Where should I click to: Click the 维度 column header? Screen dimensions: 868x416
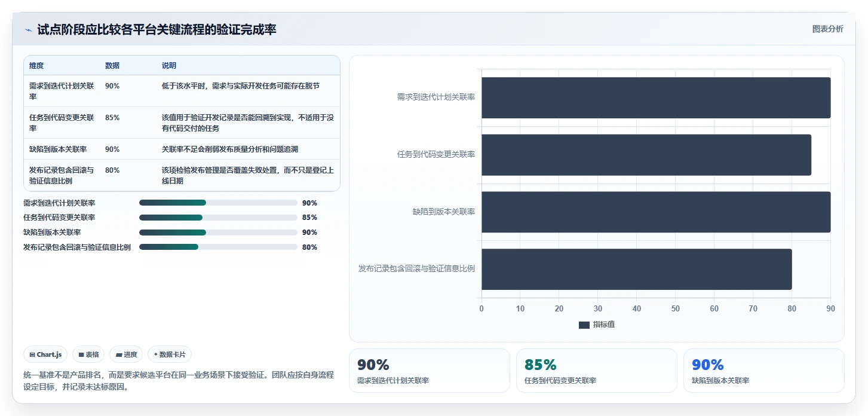pyautogui.click(x=36, y=66)
